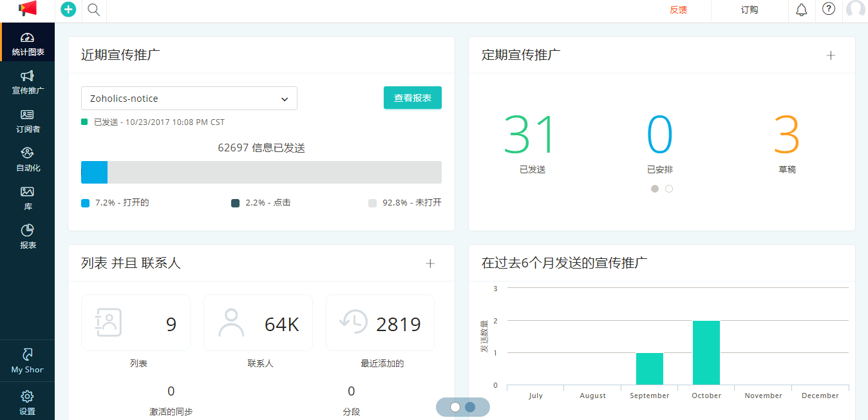Select the second carousel dot under 已安排
Image resolution: width=868 pixels, height=420 pixels.
pyautogui.click(x=669, y=189)
